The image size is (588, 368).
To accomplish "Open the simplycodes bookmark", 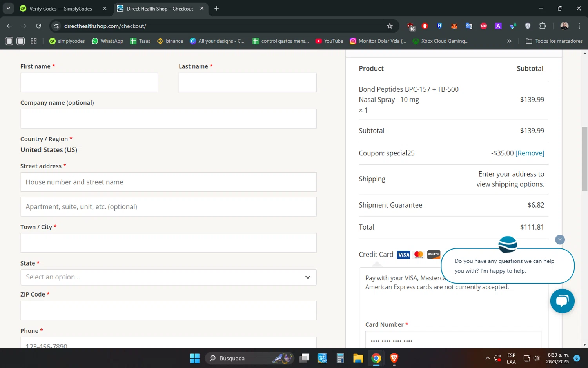I will point(67,41).
